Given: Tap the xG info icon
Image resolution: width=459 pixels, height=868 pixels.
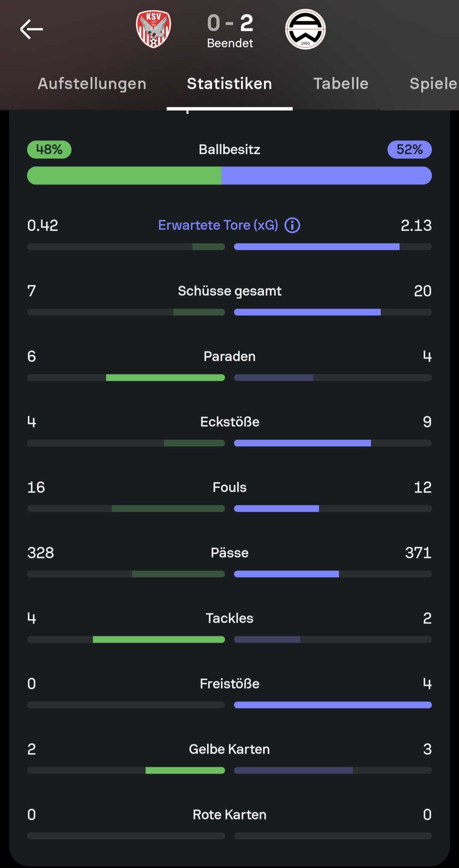Looking at the screenshot, I should click(x=292, y=225).
